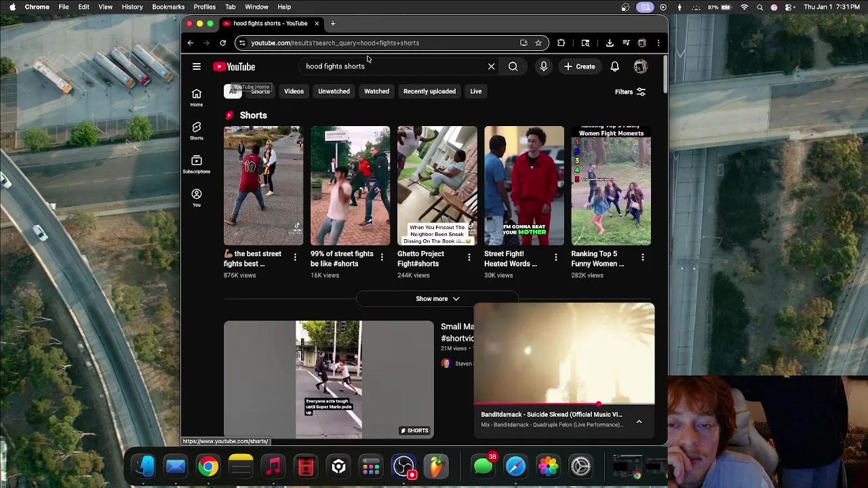Image resolution: width=868 pixels, height=488 pixels.
Task: Open Music app in the Dock
Action: pos(273,466)
